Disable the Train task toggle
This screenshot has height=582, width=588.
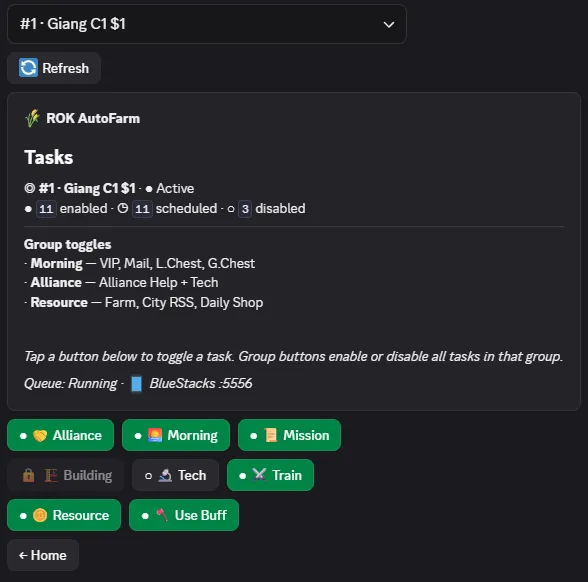[x=270, y=475]
